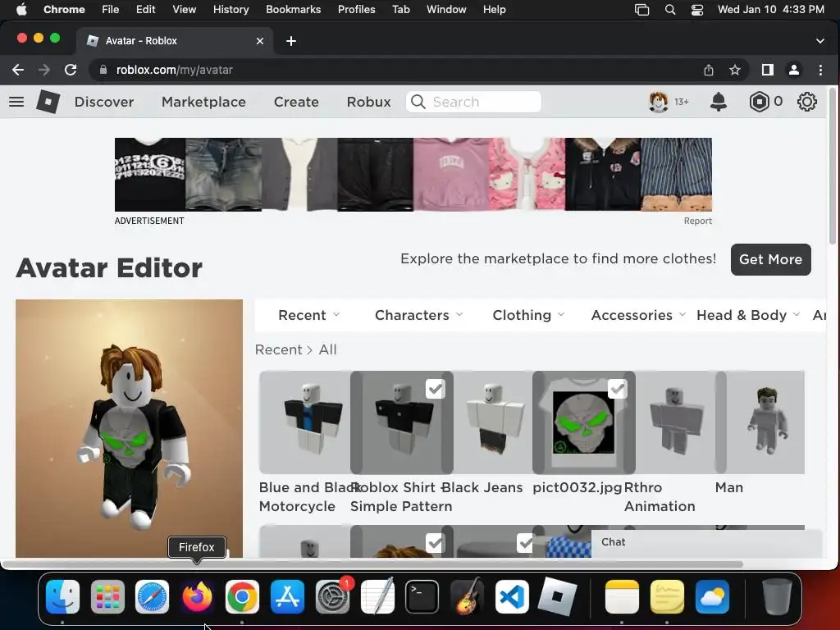Click the Recent breadcrumb link
The width and height of the screenshot is (840, 630).
tap(279, 349)
